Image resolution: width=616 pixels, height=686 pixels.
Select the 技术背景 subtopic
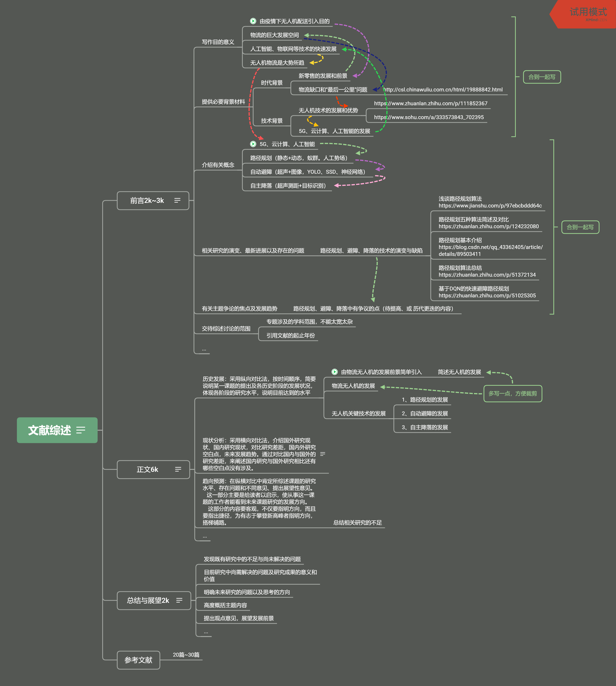271,121
